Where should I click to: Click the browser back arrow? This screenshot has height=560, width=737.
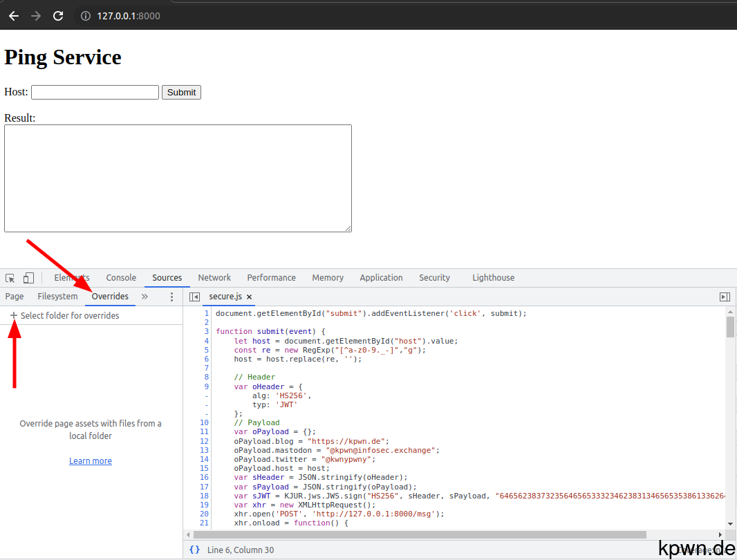tap(13, 15)
